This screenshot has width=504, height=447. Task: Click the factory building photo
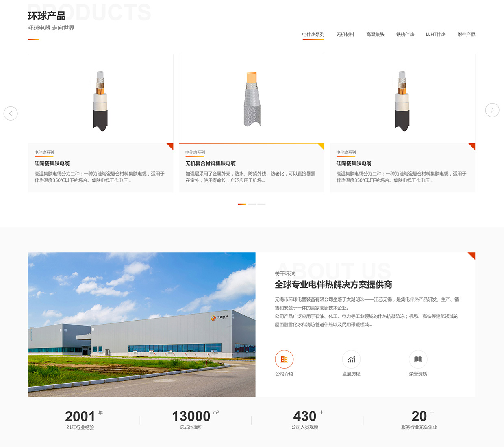141,324
